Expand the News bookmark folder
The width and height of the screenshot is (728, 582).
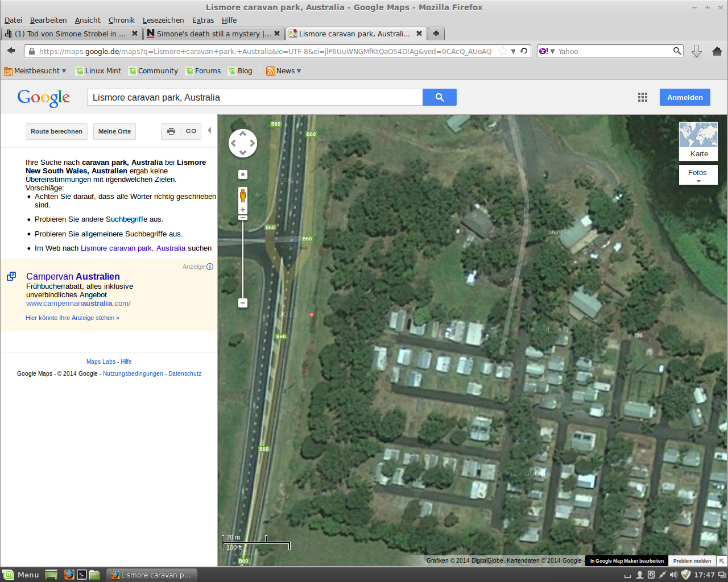coord(284,71)
